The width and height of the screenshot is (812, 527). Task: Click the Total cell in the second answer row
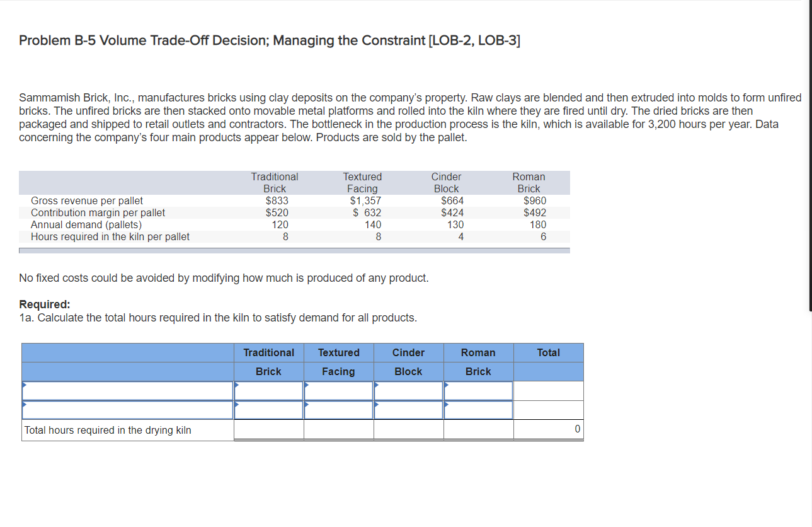coord(548,410)
